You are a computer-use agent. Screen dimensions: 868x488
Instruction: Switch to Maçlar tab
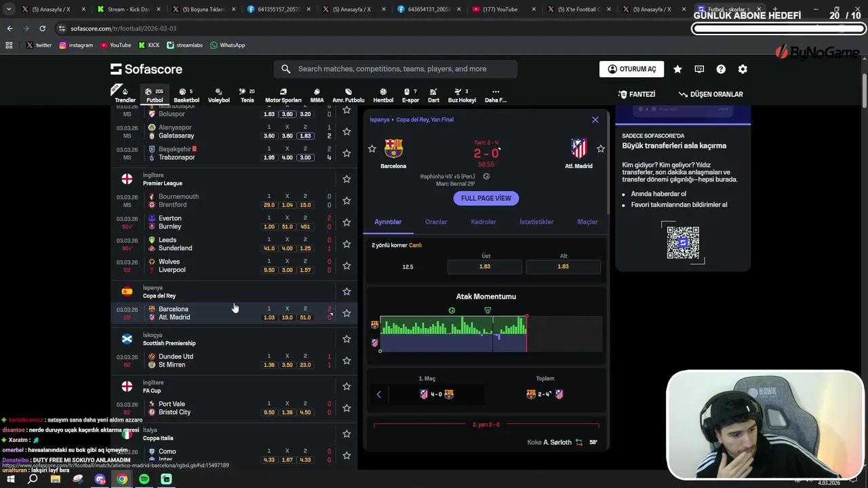587,222
